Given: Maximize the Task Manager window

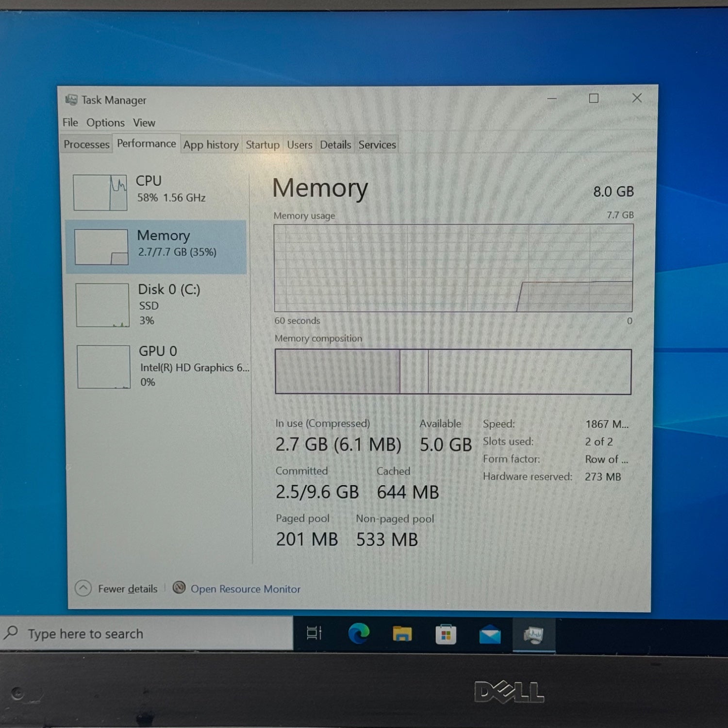Looking at the screenshot, I should [x=594, y=99].
